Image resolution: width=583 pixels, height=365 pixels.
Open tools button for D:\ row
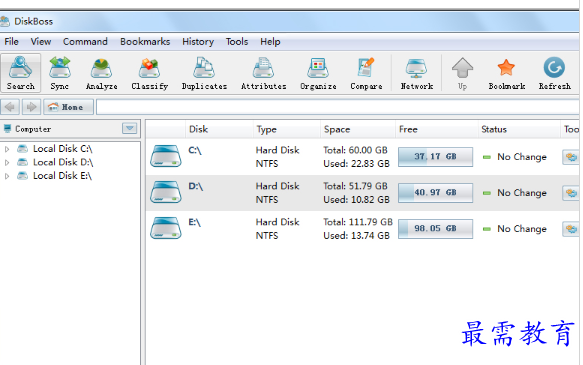tap(571, 193)
